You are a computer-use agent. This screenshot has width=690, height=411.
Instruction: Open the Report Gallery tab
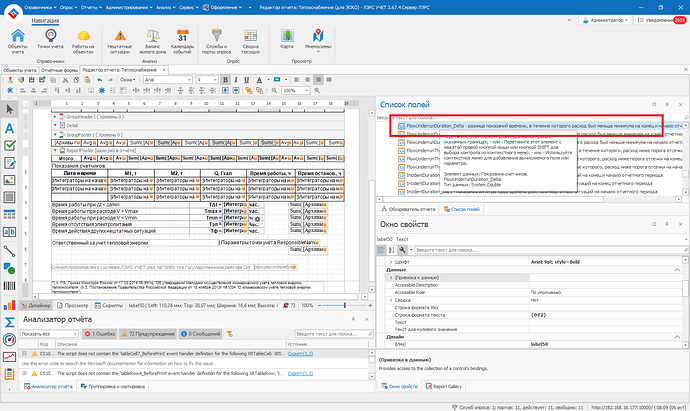pos(444,386)
